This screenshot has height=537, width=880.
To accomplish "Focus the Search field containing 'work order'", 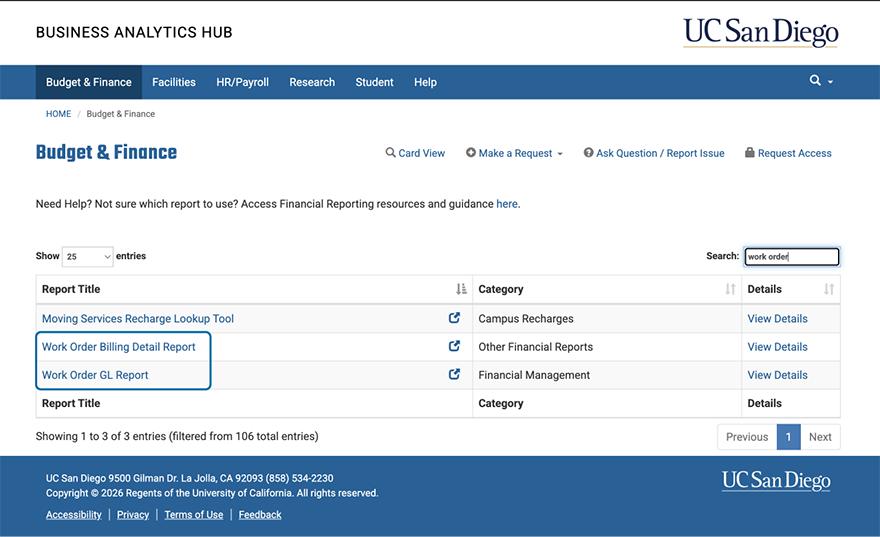I will (x=791, y=256).
